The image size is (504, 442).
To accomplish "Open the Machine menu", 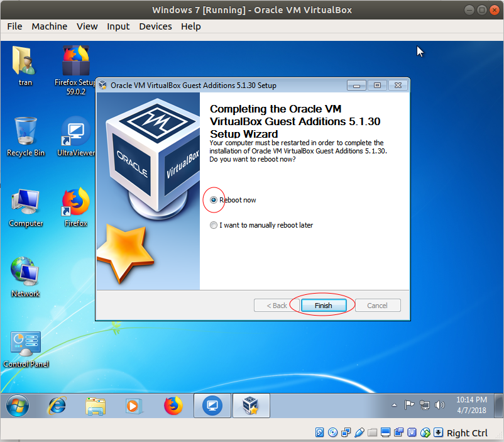I will point(50,26).
